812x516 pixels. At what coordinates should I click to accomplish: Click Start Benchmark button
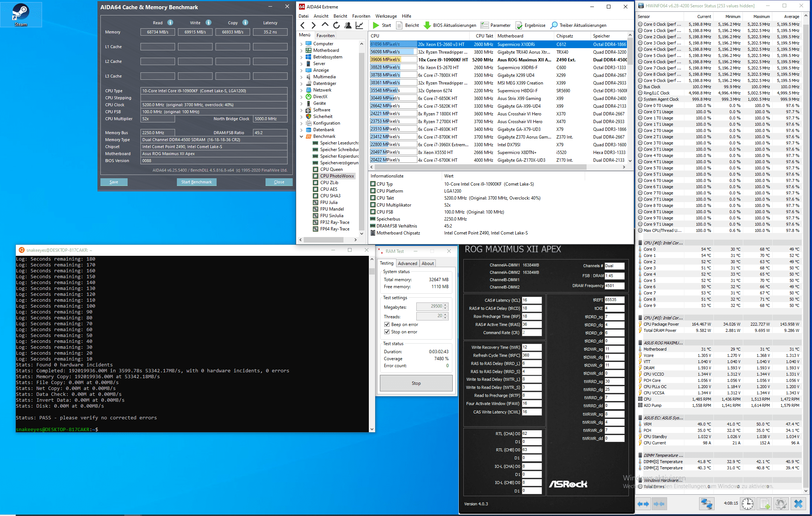[x=196, y=182]
